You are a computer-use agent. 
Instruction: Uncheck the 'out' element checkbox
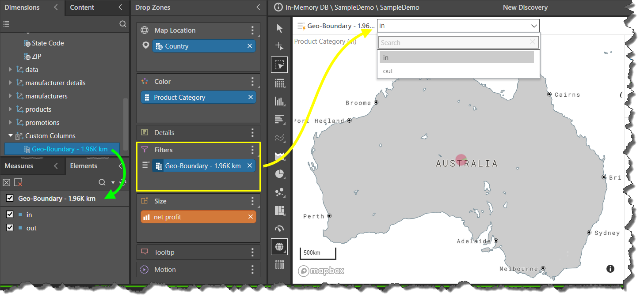(10, 228)
